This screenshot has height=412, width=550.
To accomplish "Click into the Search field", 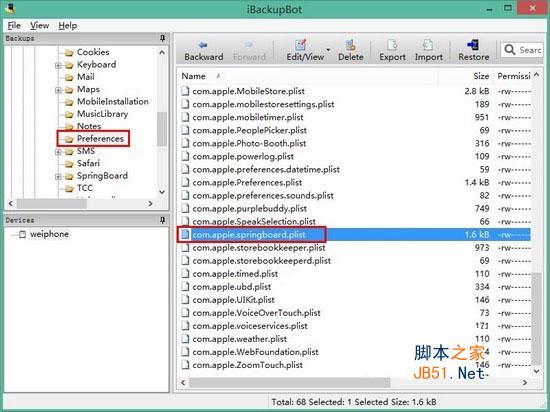I will pos(522,50).
